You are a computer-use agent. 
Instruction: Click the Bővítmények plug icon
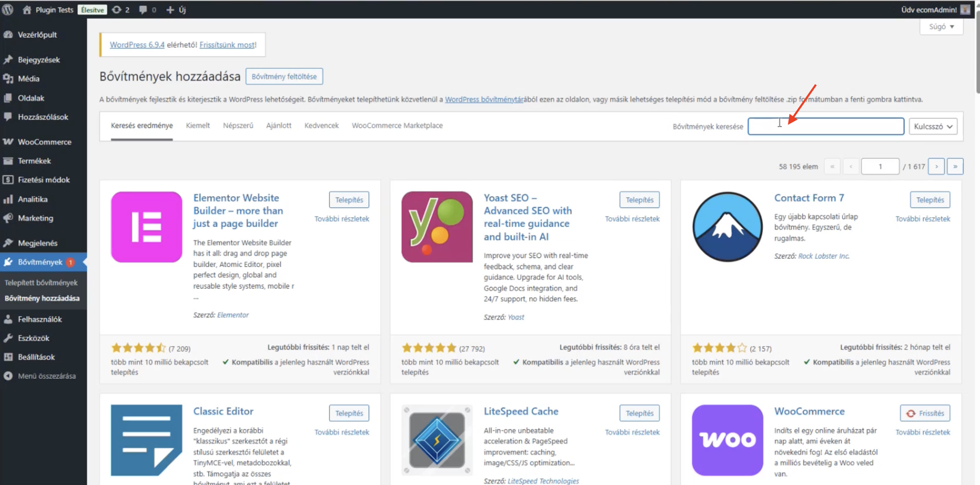coord(8,262)
